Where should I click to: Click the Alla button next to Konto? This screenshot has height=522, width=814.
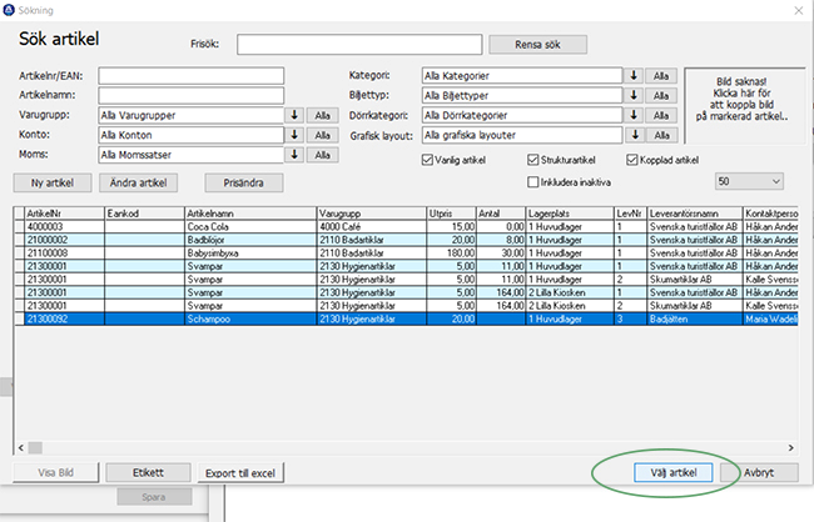[322, 135]
